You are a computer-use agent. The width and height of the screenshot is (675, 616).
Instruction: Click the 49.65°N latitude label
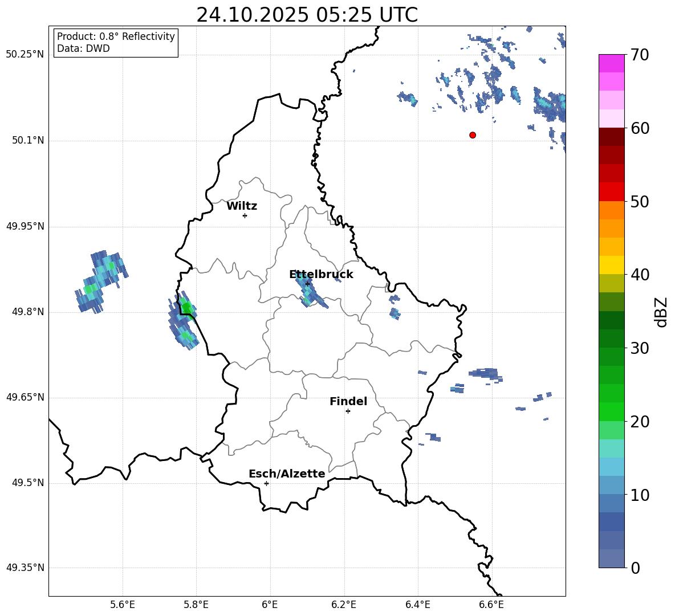coord(25,397)
